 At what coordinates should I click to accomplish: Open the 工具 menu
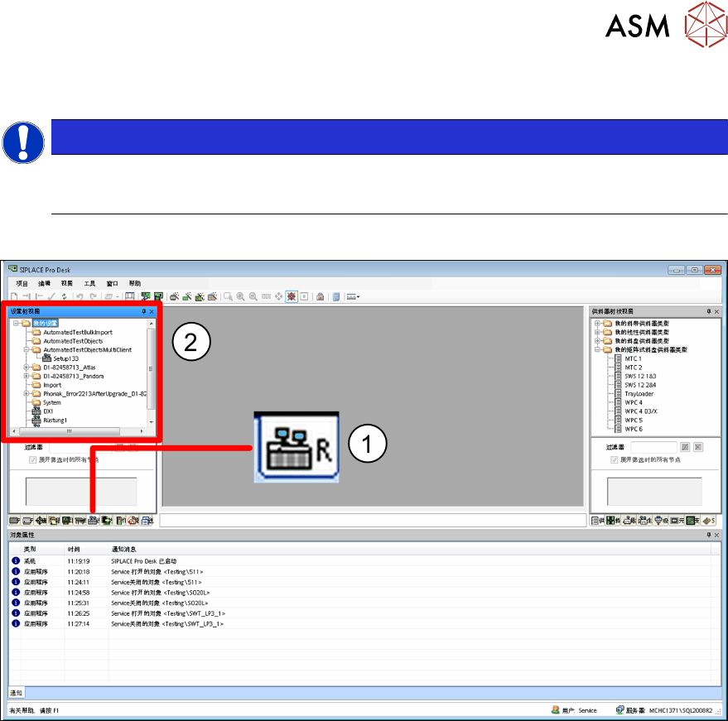tap(89, 283)
